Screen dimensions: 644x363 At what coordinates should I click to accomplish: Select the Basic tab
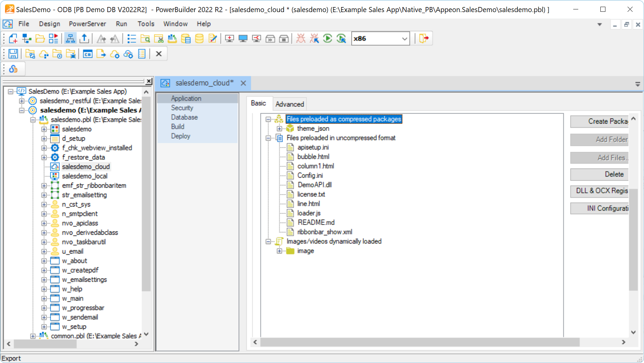[x=258, y=103]
